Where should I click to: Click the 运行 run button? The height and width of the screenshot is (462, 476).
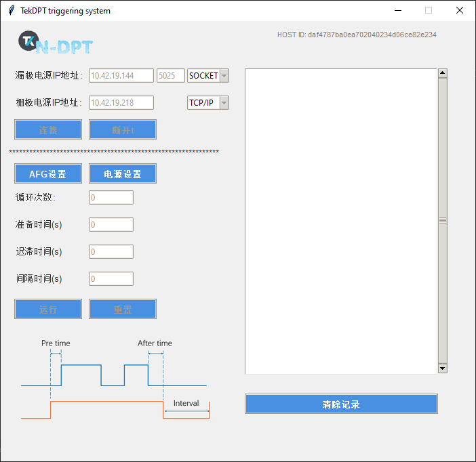(x=48, y=310)
